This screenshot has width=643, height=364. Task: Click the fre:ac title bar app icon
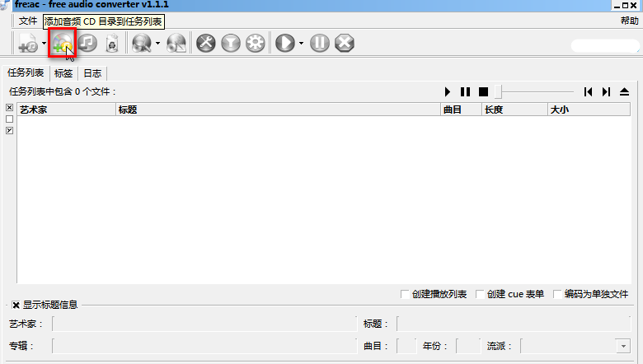click(4, 4)
